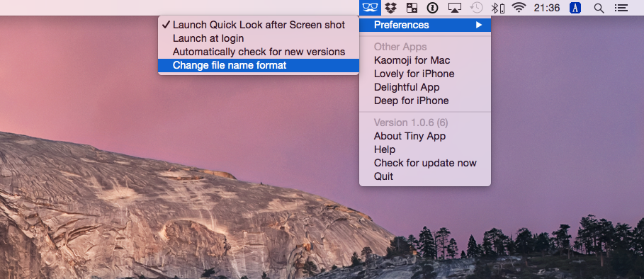Expand the Preferences submenu
This screenshot has width=644, height=279.
click(x=425, y=25)
